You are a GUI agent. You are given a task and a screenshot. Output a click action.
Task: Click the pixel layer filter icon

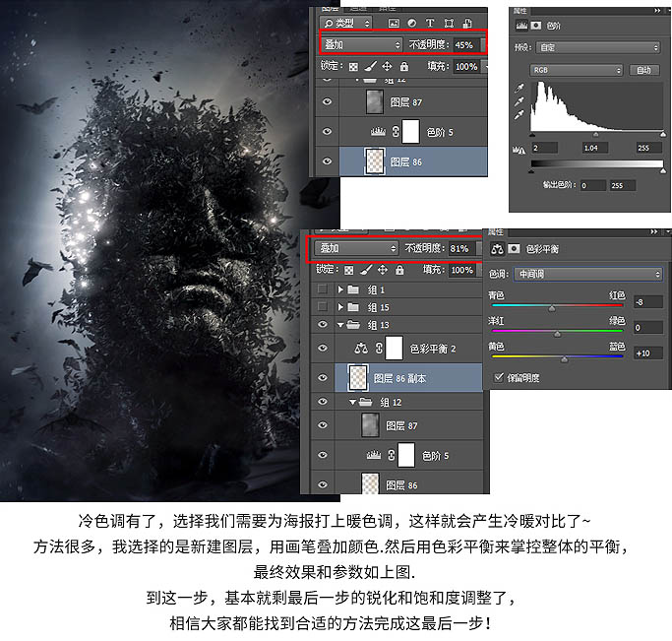coord(394,24)
